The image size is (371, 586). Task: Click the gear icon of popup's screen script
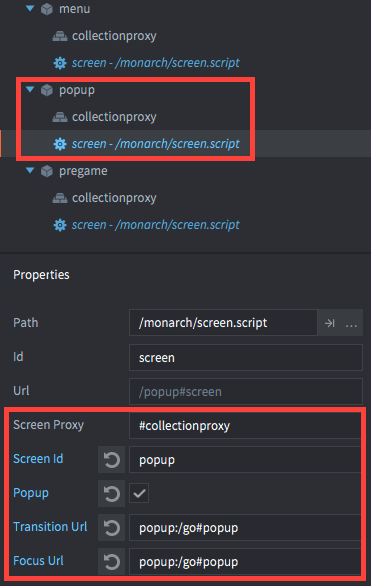coord(60,144)
